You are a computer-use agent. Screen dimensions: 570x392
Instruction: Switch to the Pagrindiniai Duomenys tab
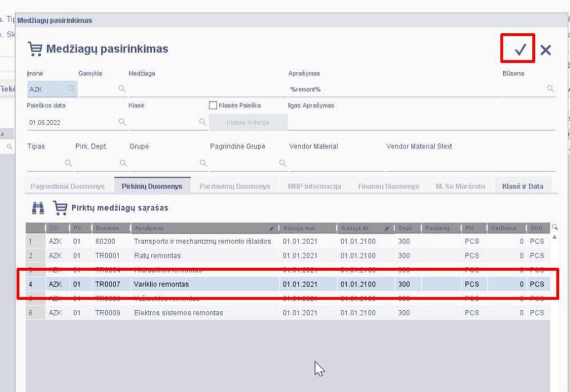point(66,186)
